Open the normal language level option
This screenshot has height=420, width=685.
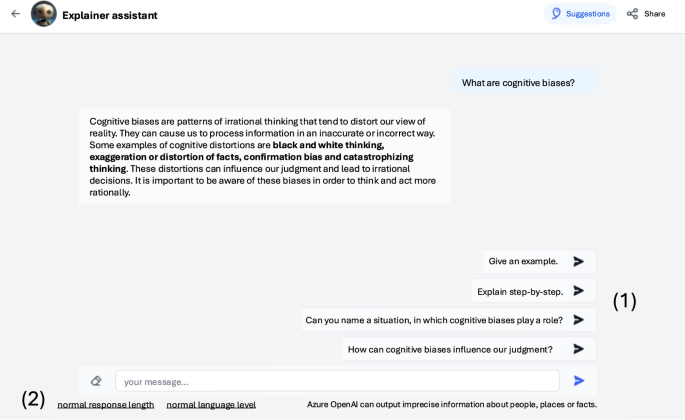point(211,405)
